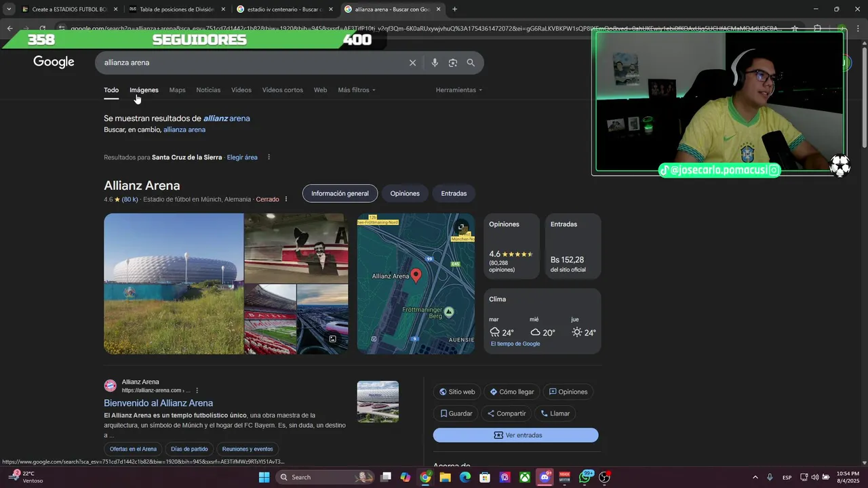
Task: Open El tiempo de Google link
Action: click(x=515, y=344)
